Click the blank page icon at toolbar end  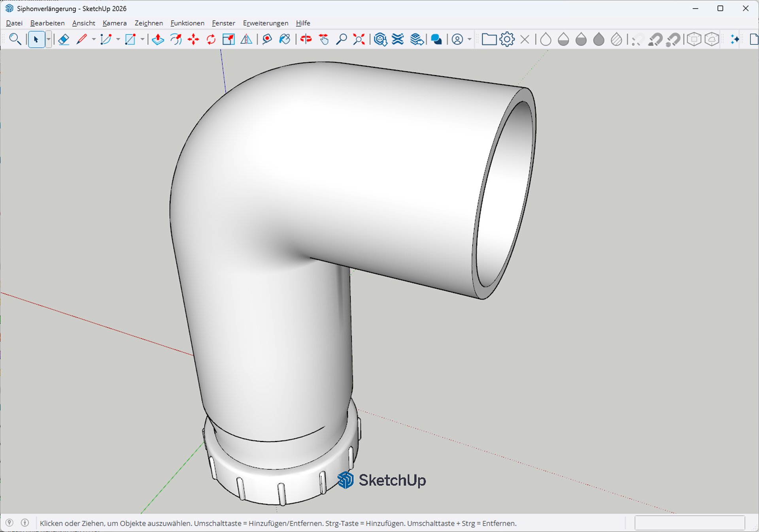point(754,39)
